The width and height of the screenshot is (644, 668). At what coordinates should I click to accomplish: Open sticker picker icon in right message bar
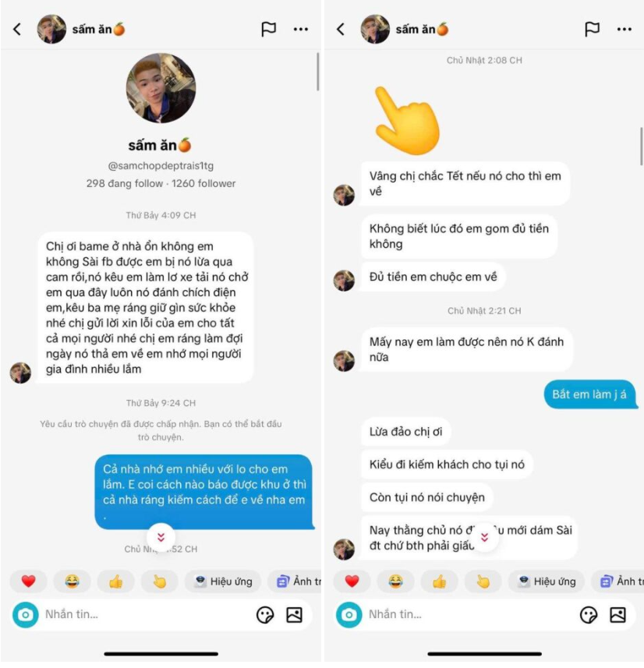(x=589, y=615)
